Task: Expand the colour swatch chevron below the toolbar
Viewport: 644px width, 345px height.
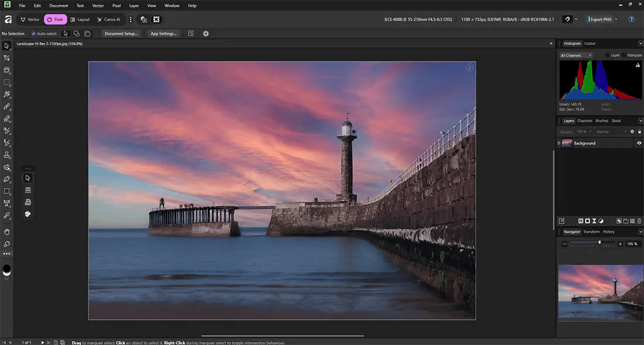Action: coord(6,279)
